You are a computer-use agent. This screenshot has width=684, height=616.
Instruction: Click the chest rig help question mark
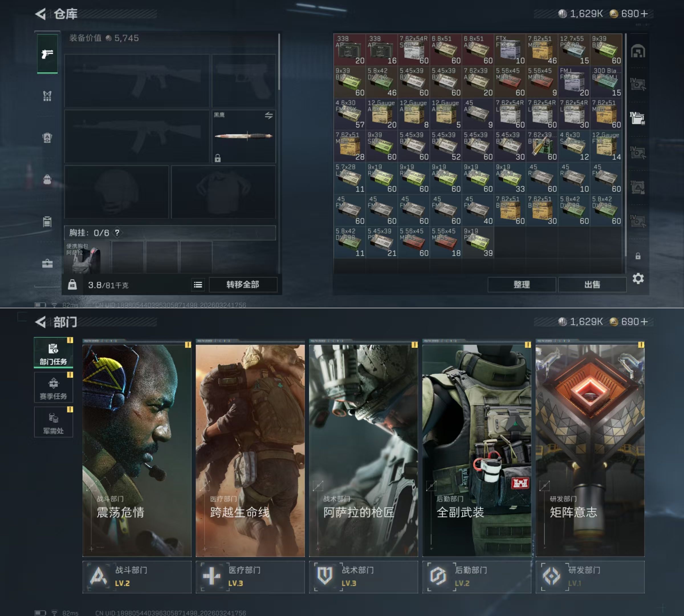tap(117, 233)
